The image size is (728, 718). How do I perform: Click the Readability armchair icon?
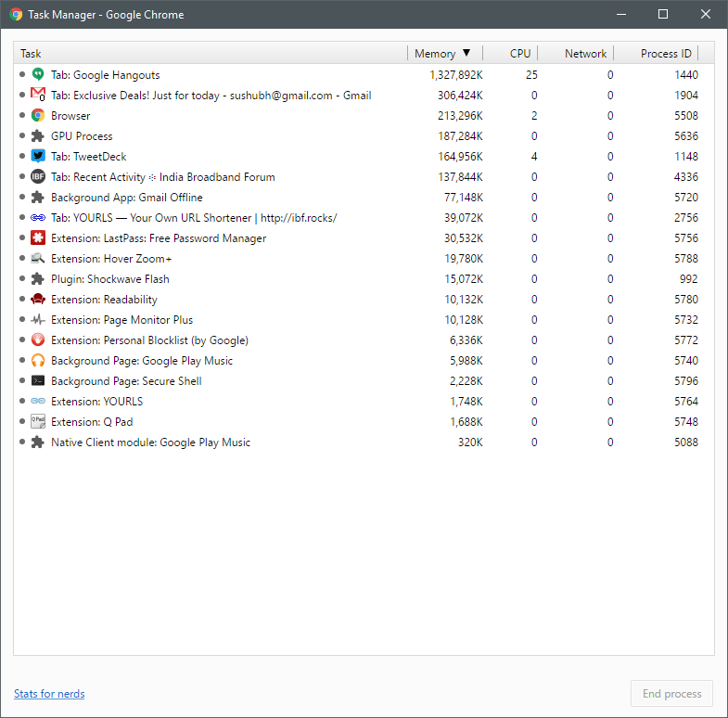tap(38, 300)
